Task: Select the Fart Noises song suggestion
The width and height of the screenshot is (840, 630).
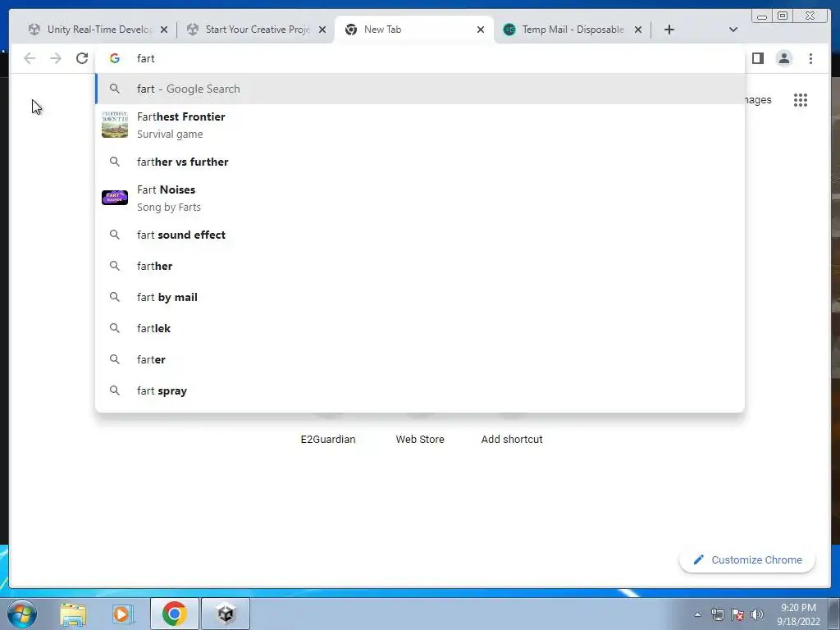Action: [420, 199]
